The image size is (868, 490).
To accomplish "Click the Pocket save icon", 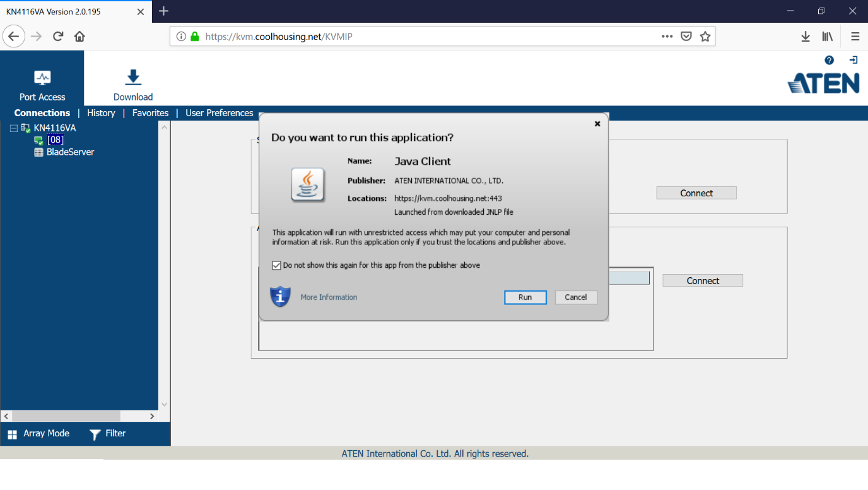I will (686, 37).
